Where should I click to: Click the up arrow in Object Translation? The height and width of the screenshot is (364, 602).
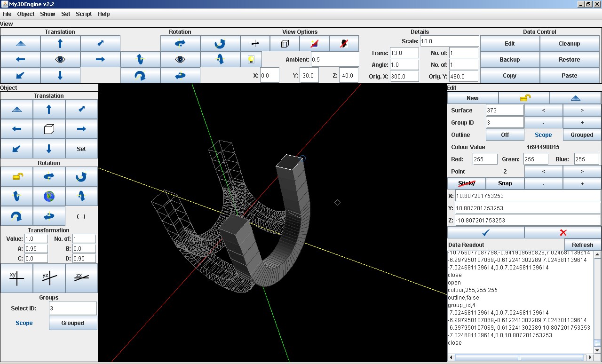click(x=49, y=109)
